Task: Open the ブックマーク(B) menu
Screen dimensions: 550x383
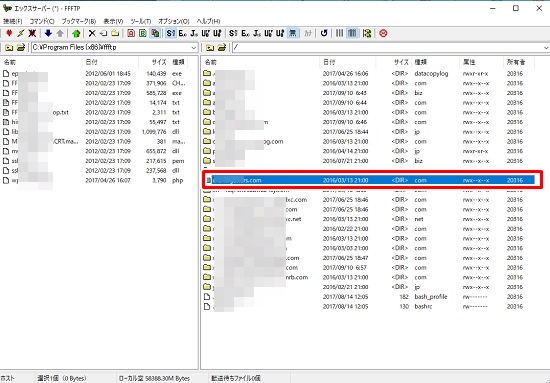Action: (79, 21)
